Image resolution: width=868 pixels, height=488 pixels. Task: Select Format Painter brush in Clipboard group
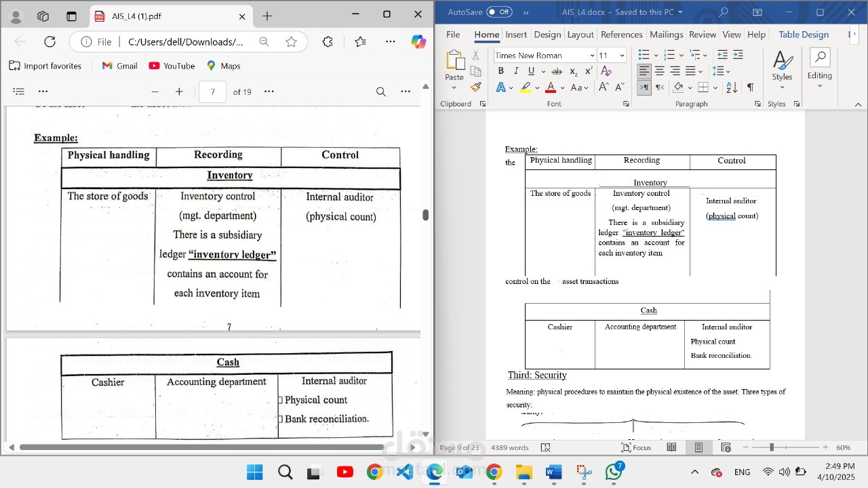tap(475, 87)
